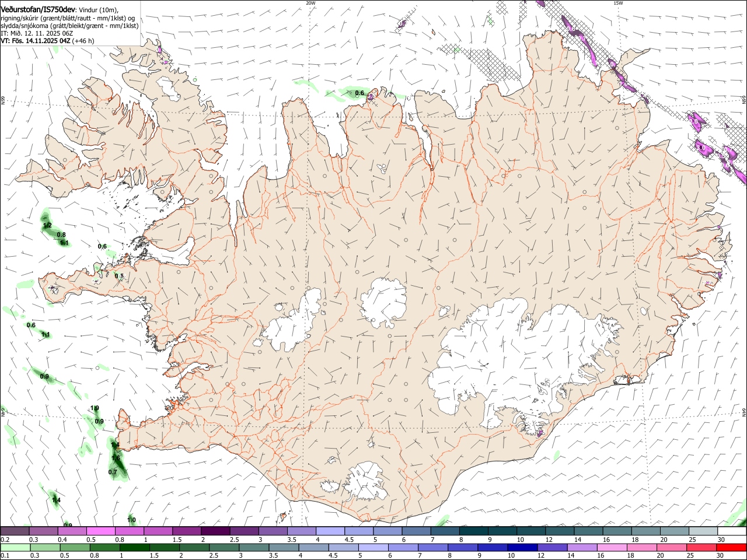Viewport: 747px width, 560px height.
Task: Click the dusky purple 0.2 swatch in the sleet/snow scale
Action: (x=15, y=531)
